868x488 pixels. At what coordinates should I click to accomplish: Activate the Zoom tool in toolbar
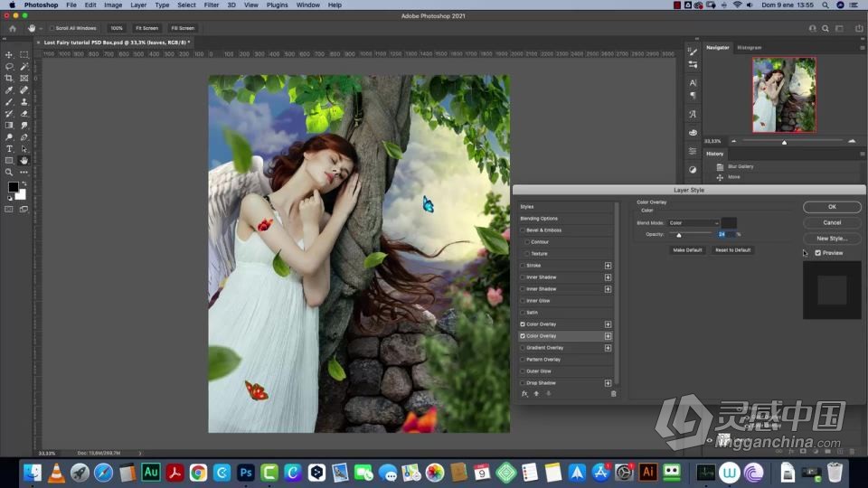point(10,172)
